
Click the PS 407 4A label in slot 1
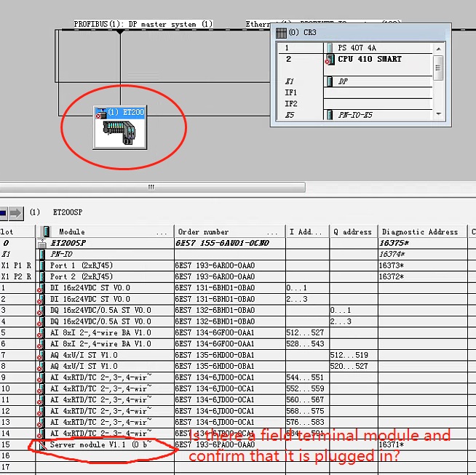357,47
